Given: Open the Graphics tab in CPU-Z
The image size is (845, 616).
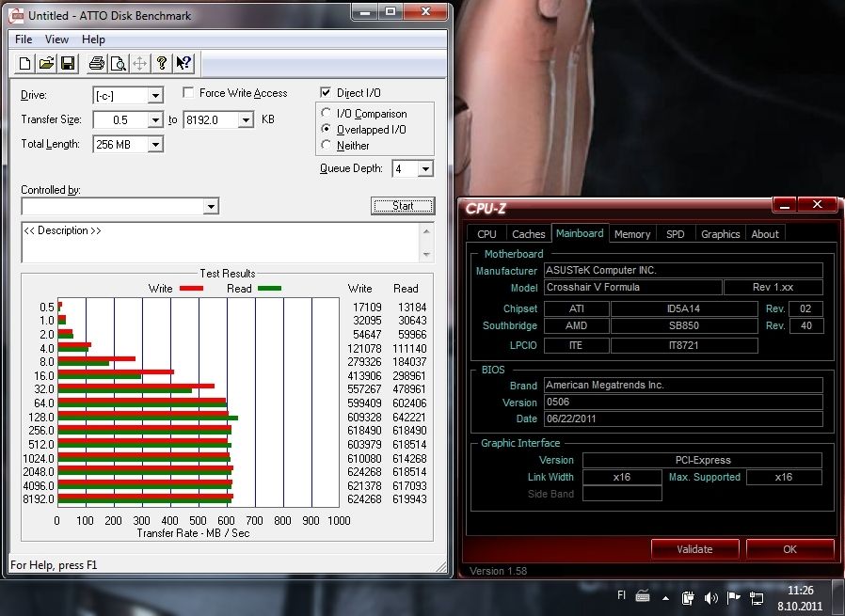Looking at the screenshot, I should pyautogui.click(x=721, y=233).
